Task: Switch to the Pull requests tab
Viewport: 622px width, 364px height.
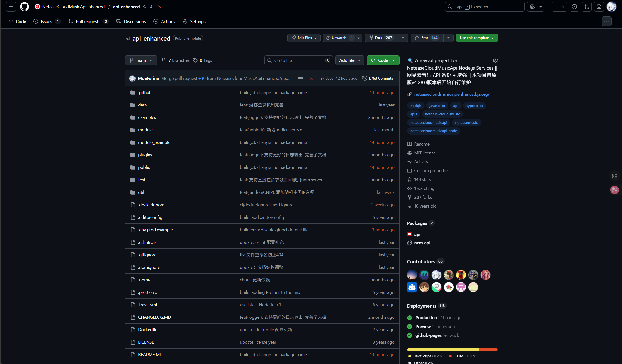Action: click(x=88, y=22)
